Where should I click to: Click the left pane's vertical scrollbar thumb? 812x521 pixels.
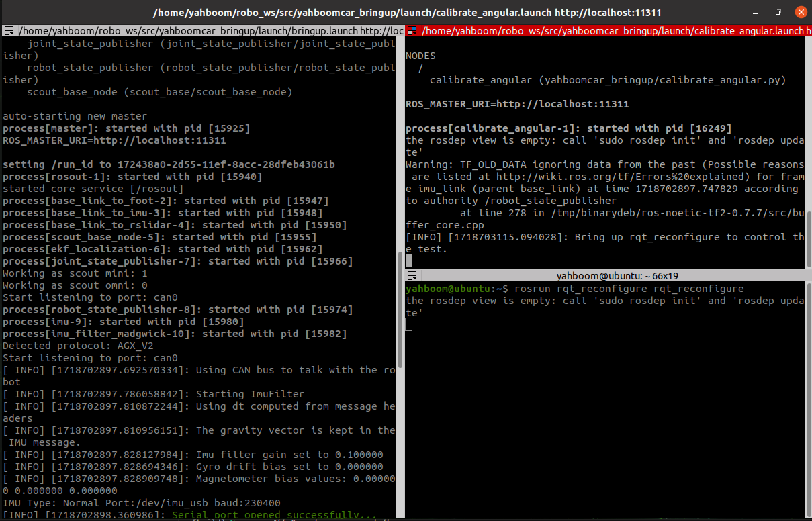click(401, 309)
